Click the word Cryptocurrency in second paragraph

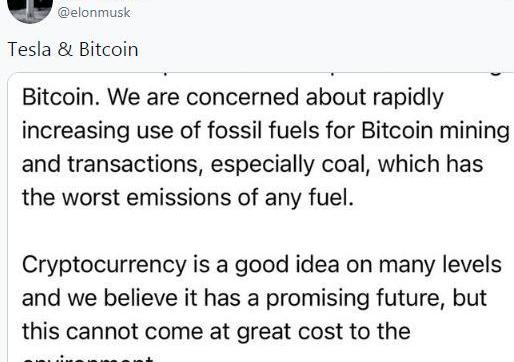click(x=104, y=266)
